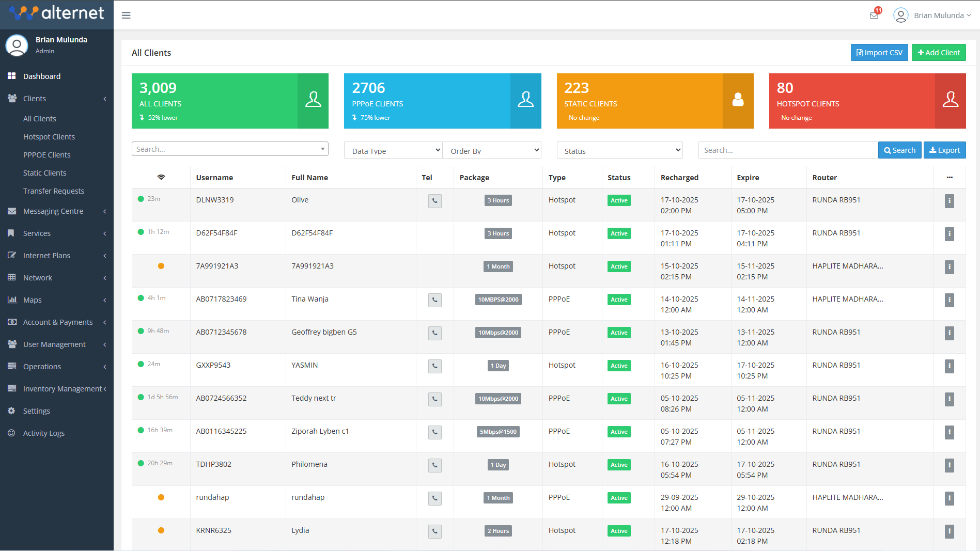Screen dimensions: 980x551
Task: Click the user profile avatar icon
Action: tap(900, 15)
